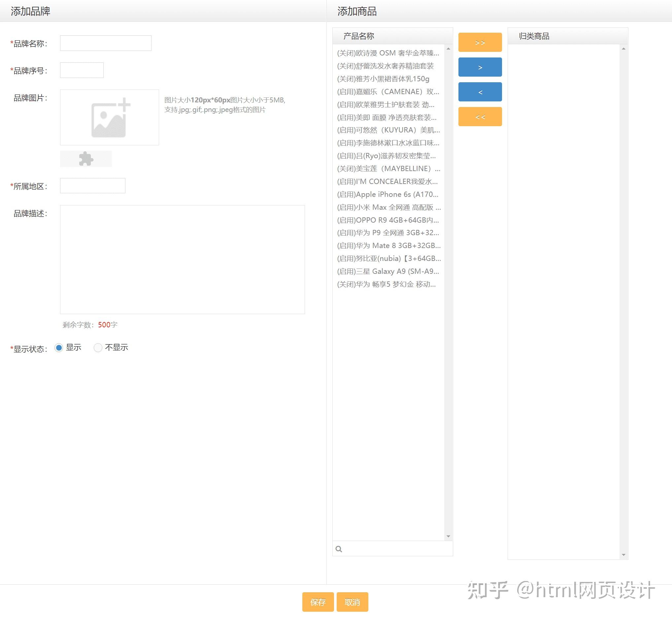
Task: Open the 所属地区 region field
Action: 92,186
